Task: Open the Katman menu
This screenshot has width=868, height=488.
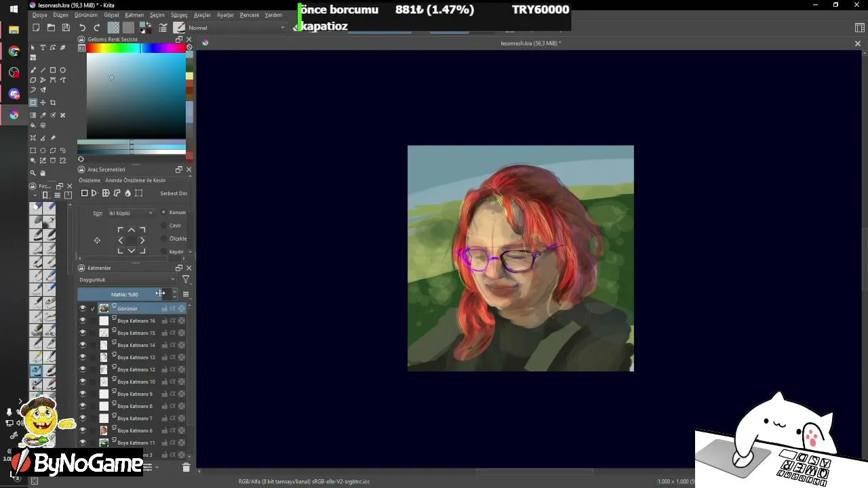Action: (134, 15)
